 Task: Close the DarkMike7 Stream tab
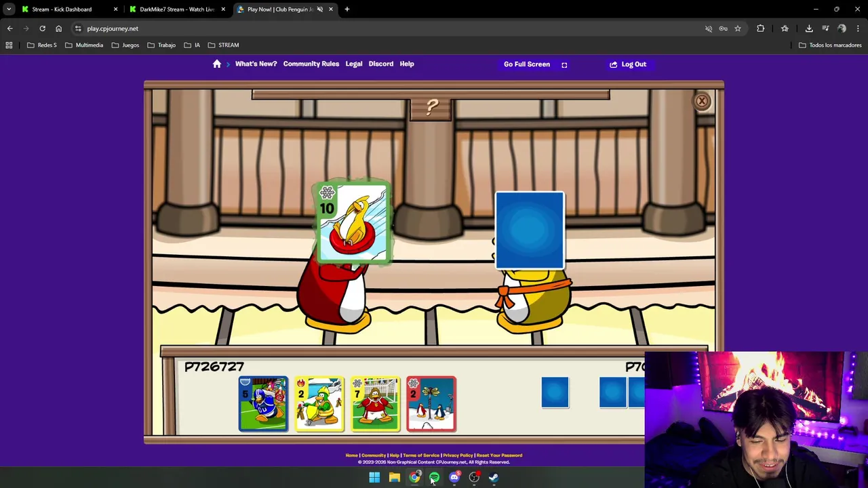[x=222, y=9]
